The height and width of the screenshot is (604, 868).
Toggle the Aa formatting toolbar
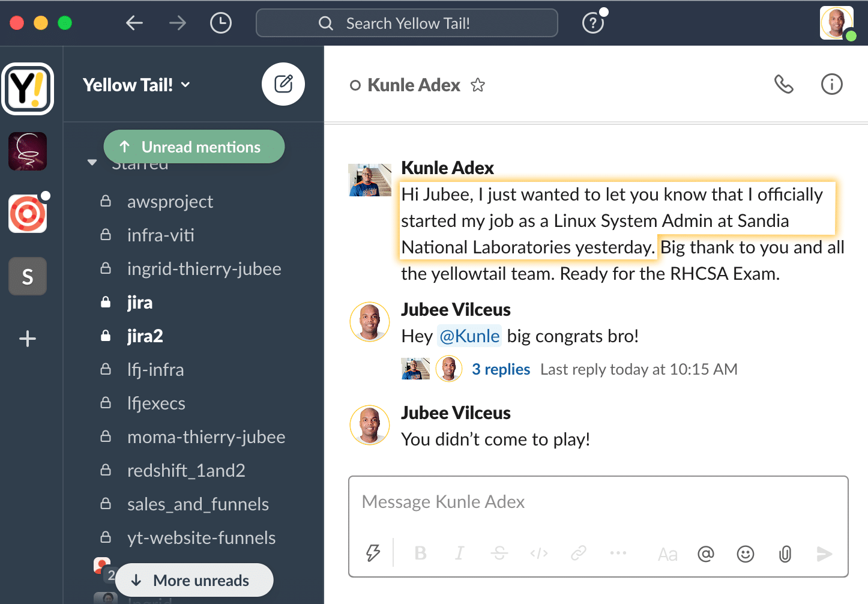pyautogui.click(x=668, y=554)
